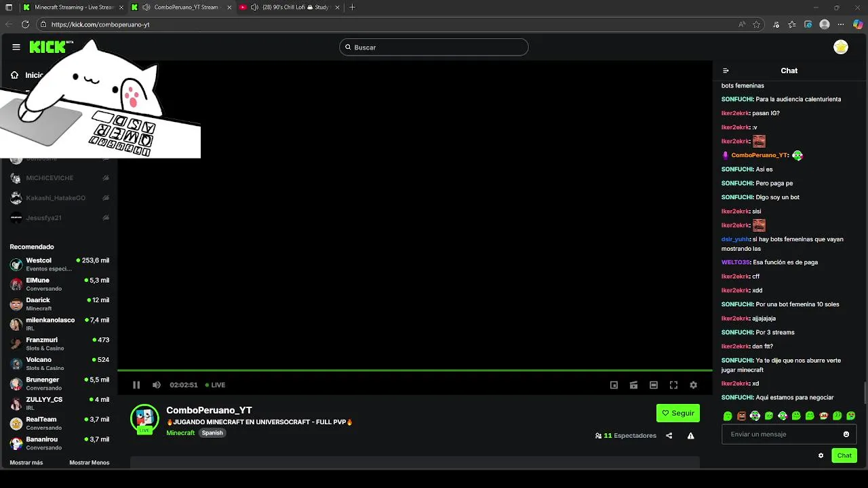Switch to ComboPeruano_YT Stream tab
868x488 pixels.
click(180, 7)
